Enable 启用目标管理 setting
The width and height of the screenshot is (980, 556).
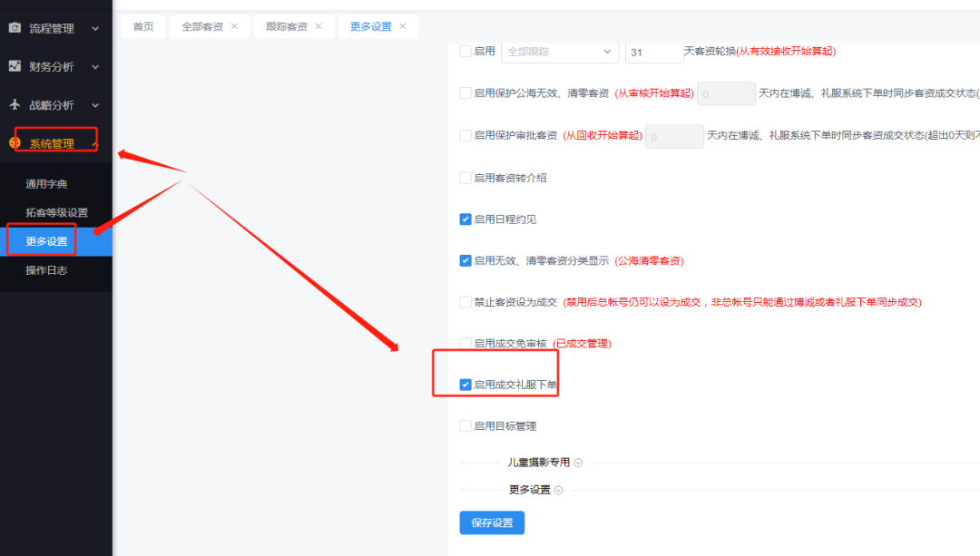pos(465,425)
